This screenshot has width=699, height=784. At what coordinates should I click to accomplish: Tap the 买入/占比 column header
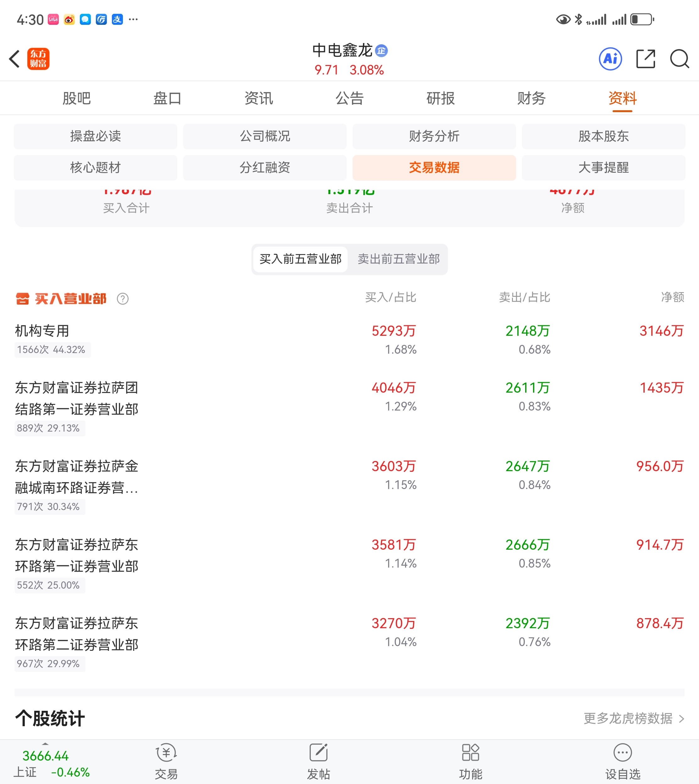click(391, 297)
